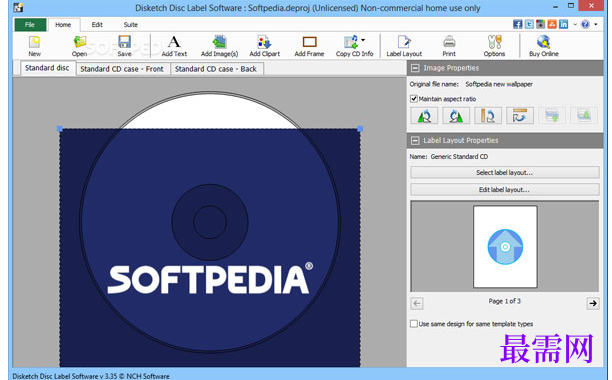Open the Options dialog

pos(494,46)
